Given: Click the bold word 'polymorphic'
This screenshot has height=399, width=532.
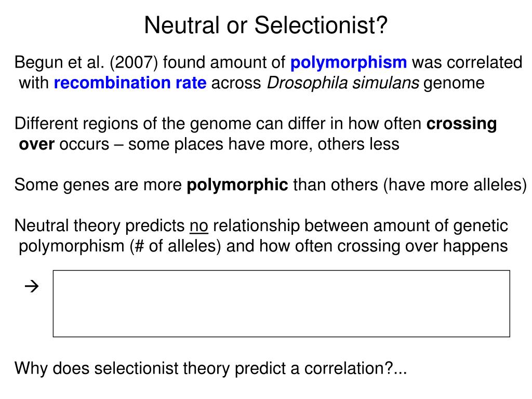Looking at the screenshot, I should pyautogui.click(x=237, y=185).
